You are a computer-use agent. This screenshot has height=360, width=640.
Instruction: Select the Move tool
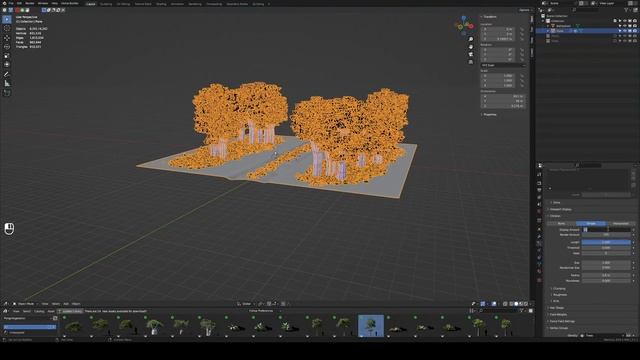pyautogui.click(x=7, y=38)
